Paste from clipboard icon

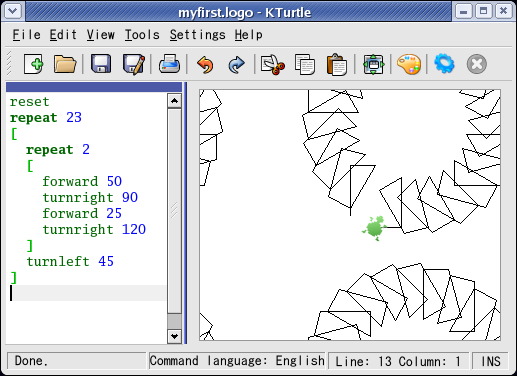pyautogui.click(x=337, y=64)
